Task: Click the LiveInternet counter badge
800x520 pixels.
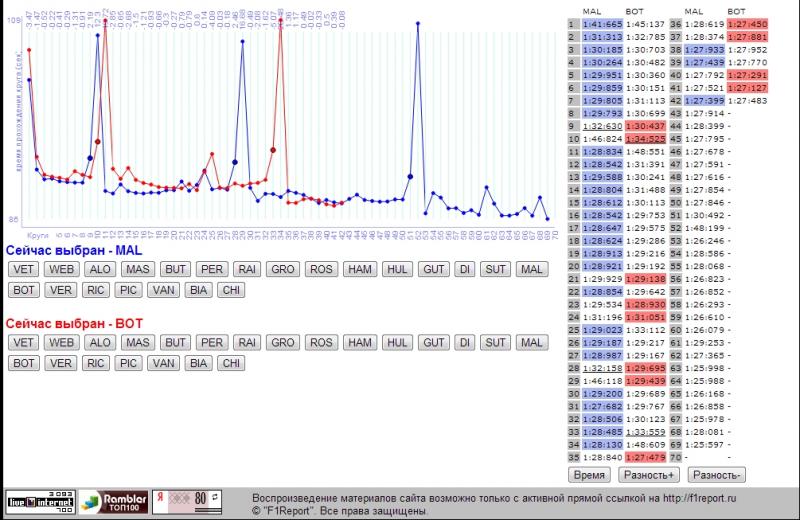Action: pos(38,500)
